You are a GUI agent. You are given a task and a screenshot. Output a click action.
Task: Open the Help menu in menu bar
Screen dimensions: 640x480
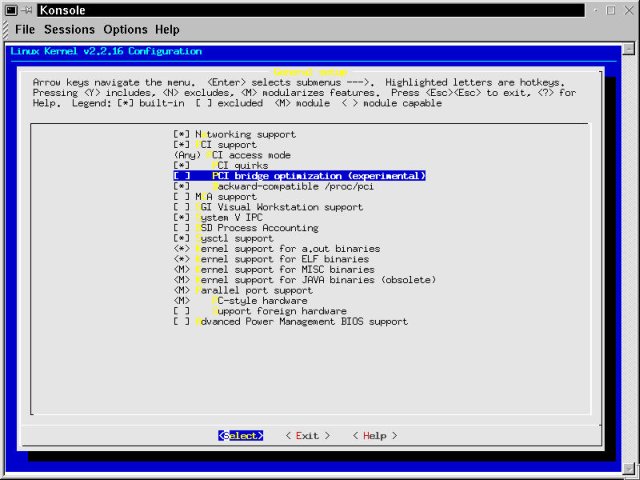168,30
